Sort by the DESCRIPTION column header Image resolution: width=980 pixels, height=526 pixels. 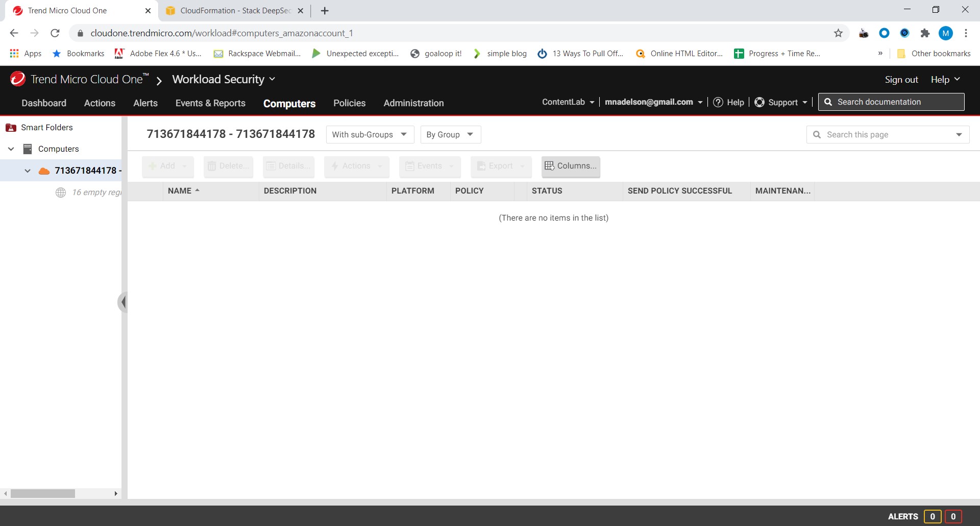(322, 191)
